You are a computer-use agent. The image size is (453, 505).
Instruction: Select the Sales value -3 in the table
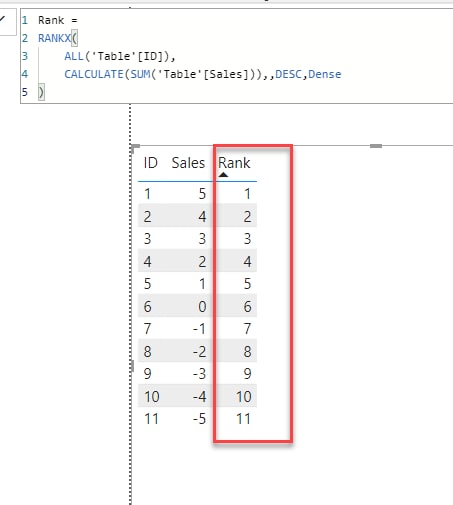(199, 374)
